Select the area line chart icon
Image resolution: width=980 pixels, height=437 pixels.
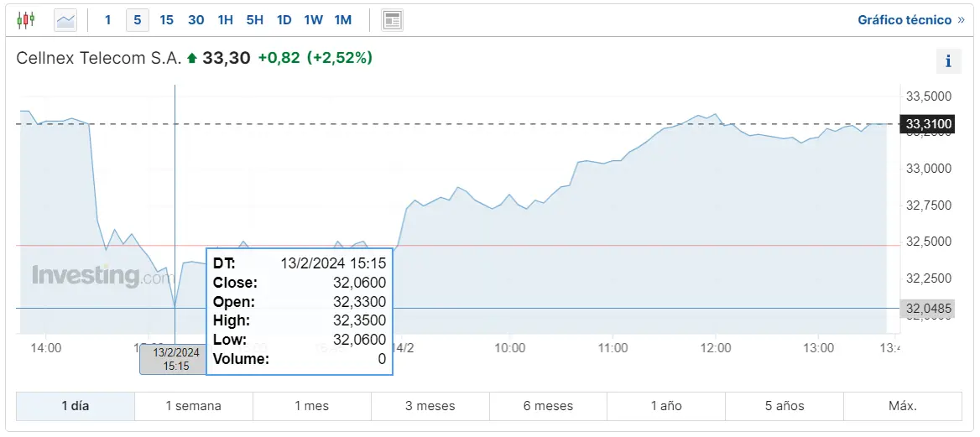tap(65, 20)
